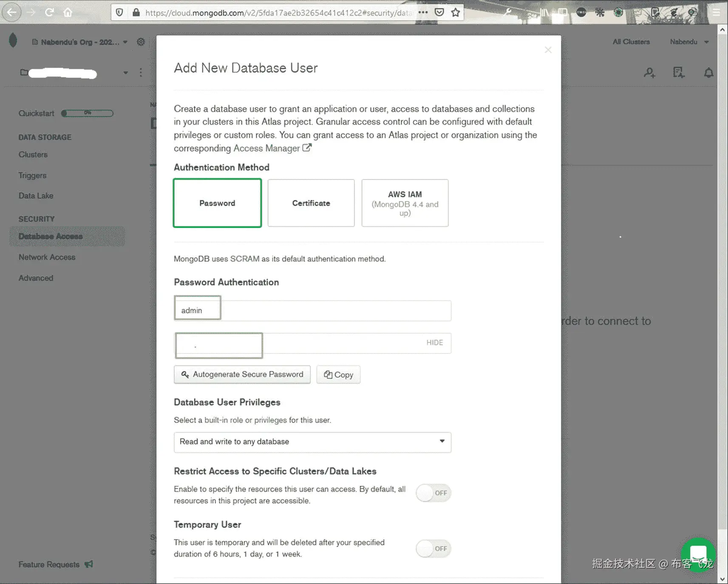Open organization settings gear icon
This screenshot has height=584, width=728.
coord(141,42)
